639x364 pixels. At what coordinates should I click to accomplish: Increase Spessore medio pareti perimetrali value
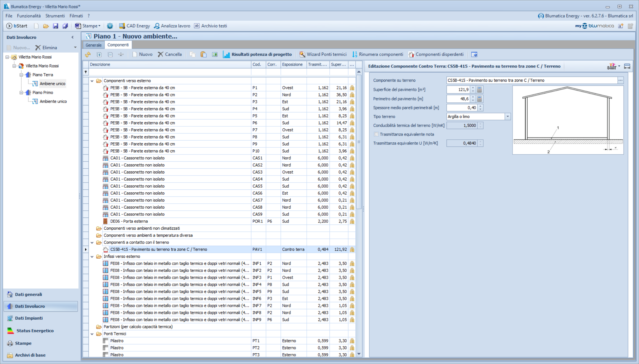[x=481, y=106]
